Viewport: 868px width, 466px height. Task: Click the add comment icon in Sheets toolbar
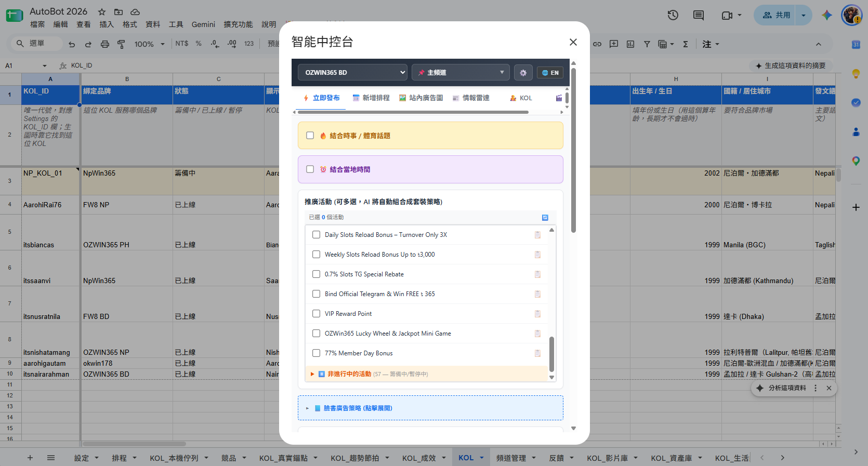coord(614,44)
